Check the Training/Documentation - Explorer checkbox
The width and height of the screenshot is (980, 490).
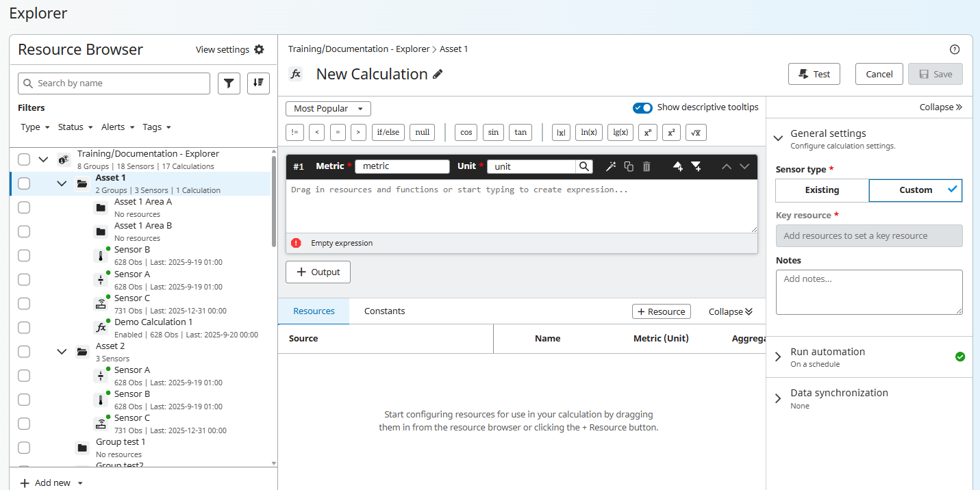(x=24, y=159)
